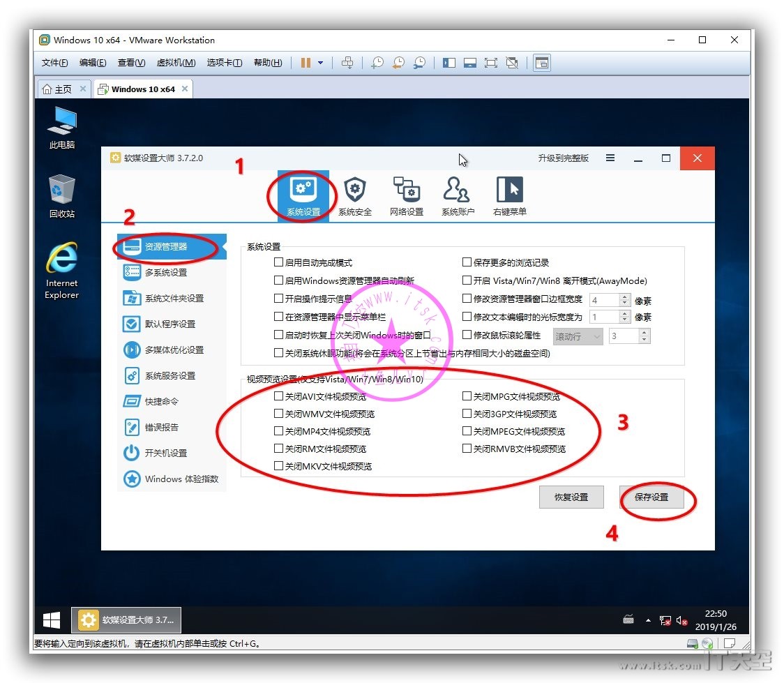This screenshot has height=683, width=784.
Task: Open the 帮助(H) menu
Action: 268,63
